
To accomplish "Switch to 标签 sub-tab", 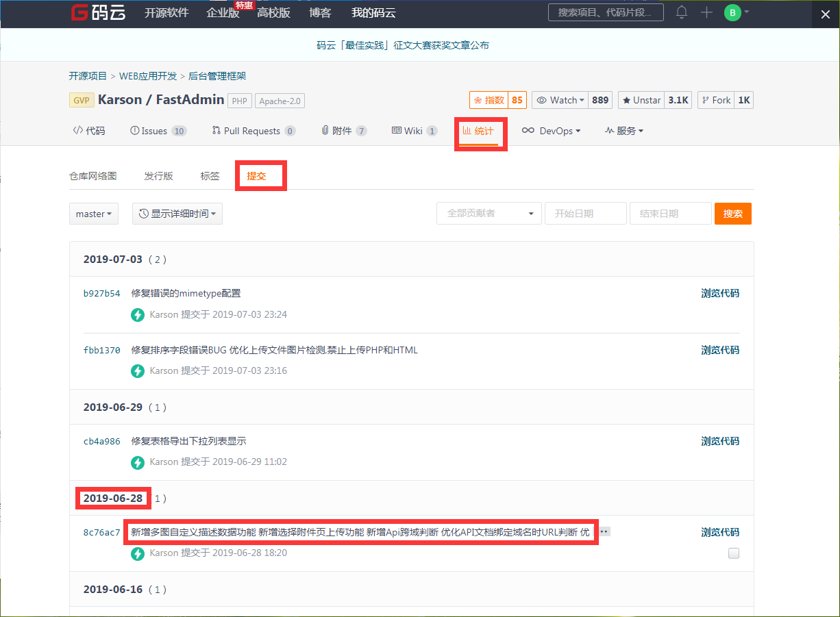I will [x=210, y=176].
